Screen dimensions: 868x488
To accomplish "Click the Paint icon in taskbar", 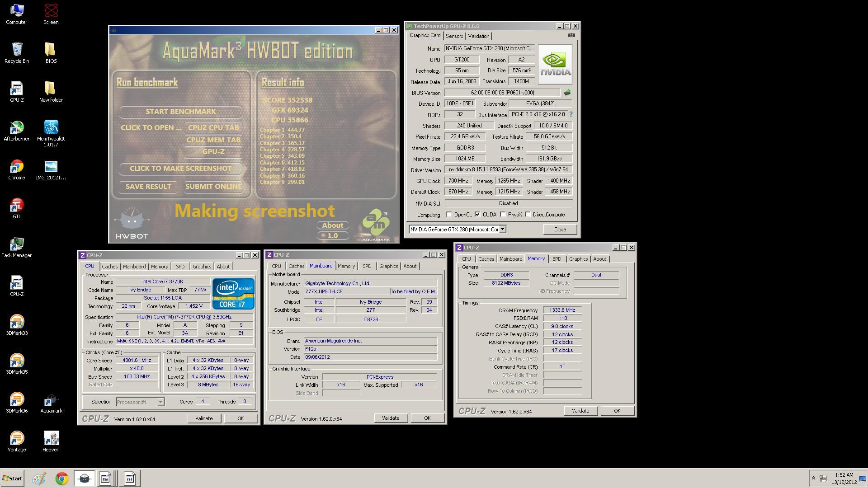I will click(x=39, y=479).
